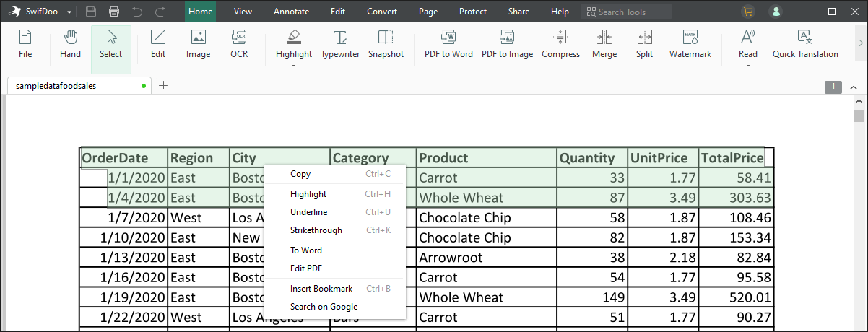
Task: Open the Annotate tab
Action: pyautogui.click(x=291, y=12)
